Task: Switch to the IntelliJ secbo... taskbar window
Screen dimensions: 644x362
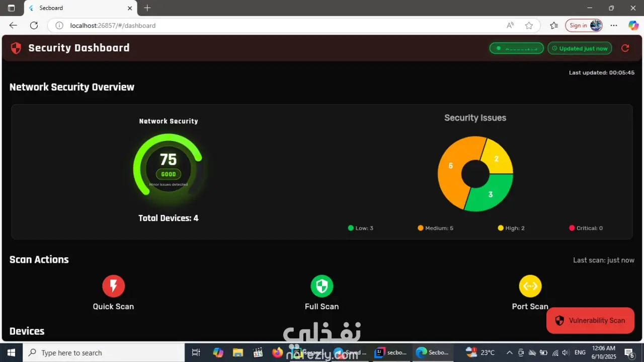Action: tap(391, 352)
